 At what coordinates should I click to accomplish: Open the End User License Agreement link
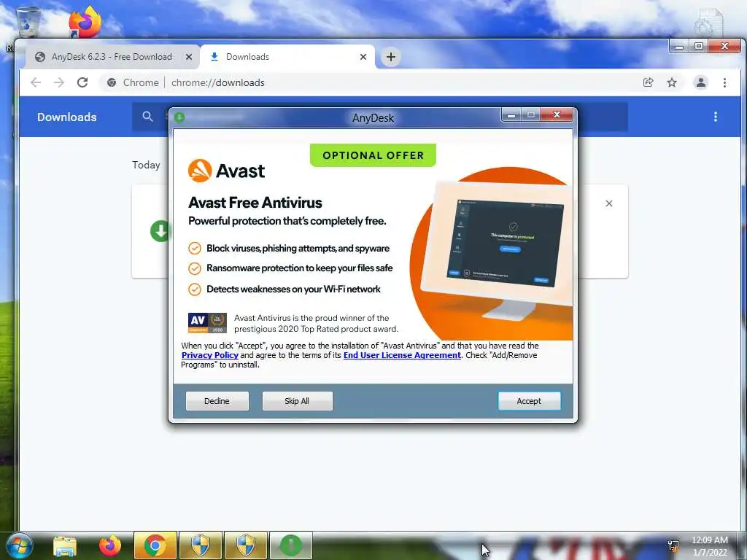402,355
